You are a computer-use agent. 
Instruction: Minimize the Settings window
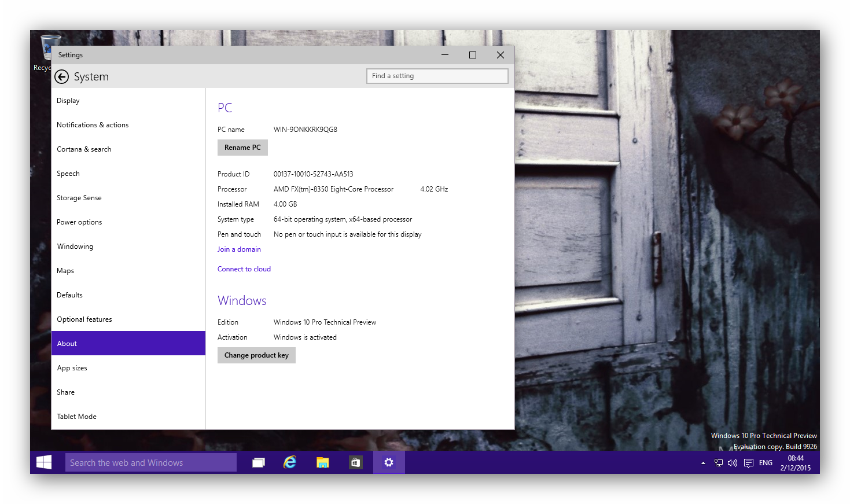tap(445, 55)
